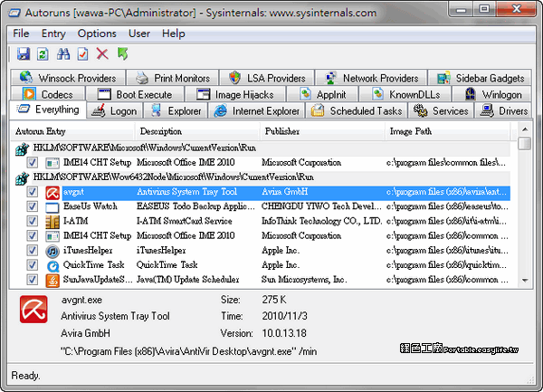Sort by Image Path column header
Screen dimensions: 543x392
447,131
